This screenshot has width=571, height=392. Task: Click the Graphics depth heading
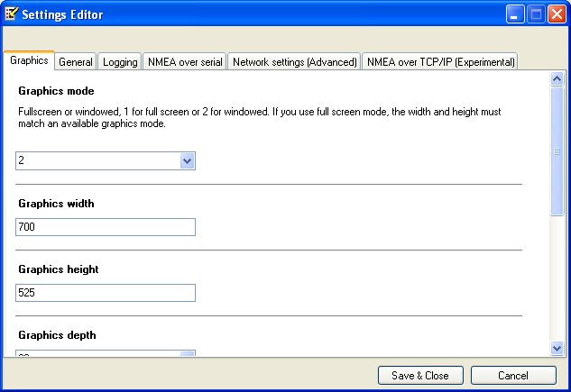click(x=57, y=335)
